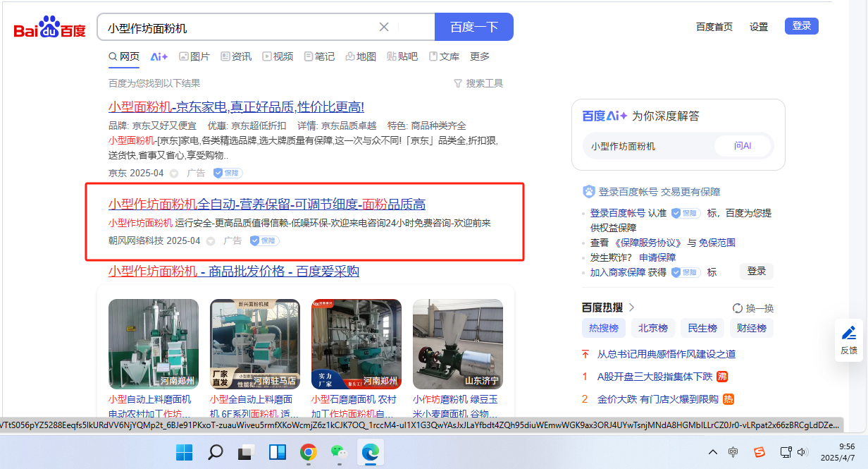Click the 百度一下 search button
Image resolution: width=868 pixels, height=469 pixels.
tap(474, 27)
